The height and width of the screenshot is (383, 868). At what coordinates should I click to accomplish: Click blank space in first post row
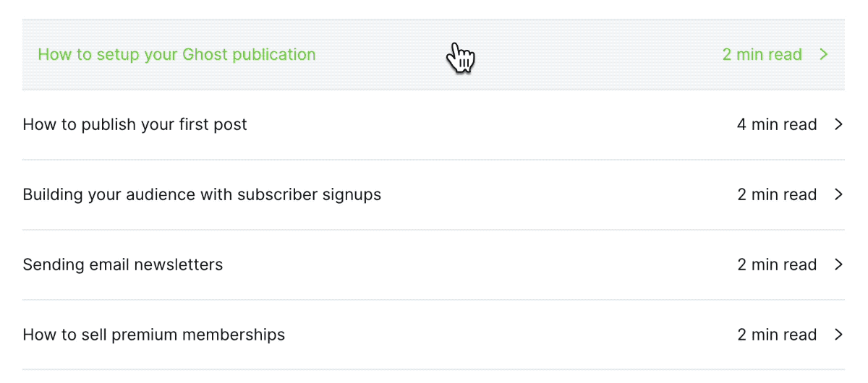coord(492,124)
